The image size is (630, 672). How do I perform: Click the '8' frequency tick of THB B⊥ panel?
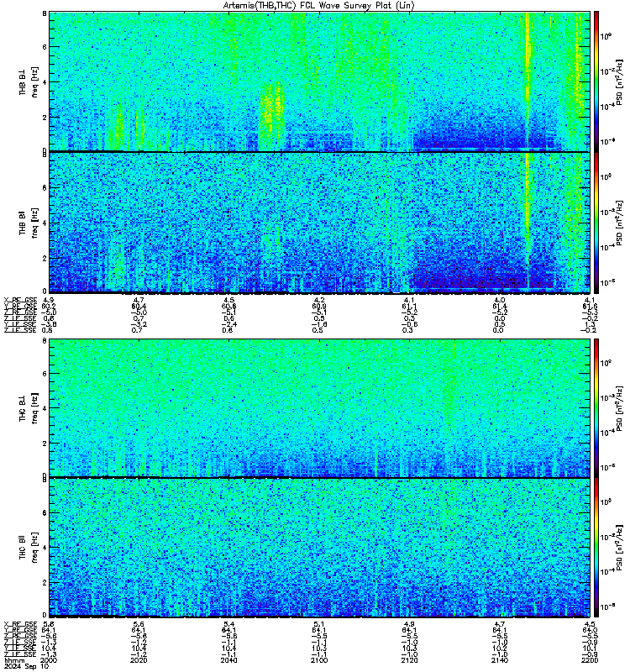coord(45,13)
